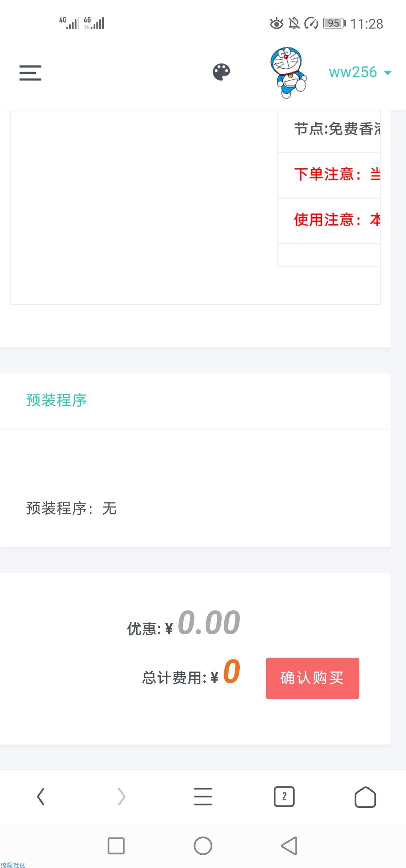
Task: Tap the Android home circle button
Action: pos(203,846)
